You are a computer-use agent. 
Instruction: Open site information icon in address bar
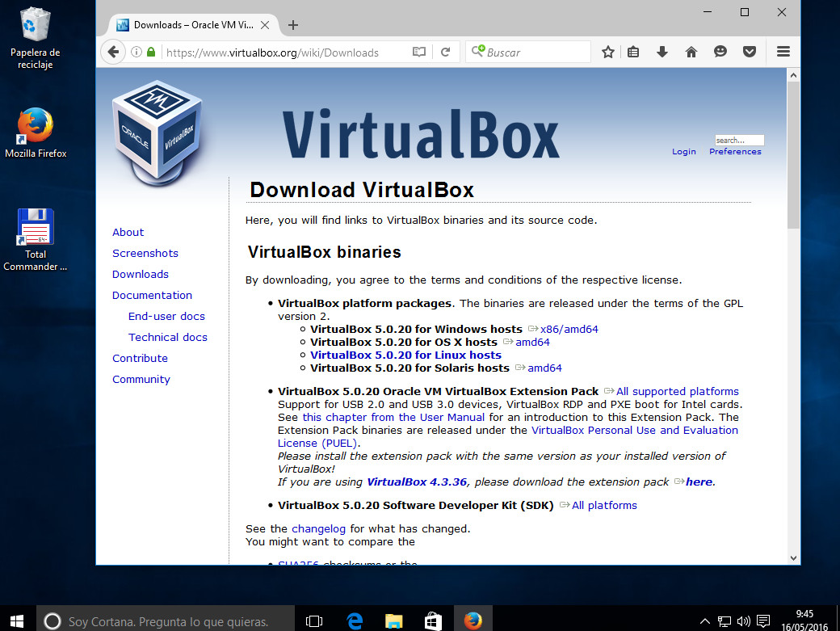tap(136, 52)
